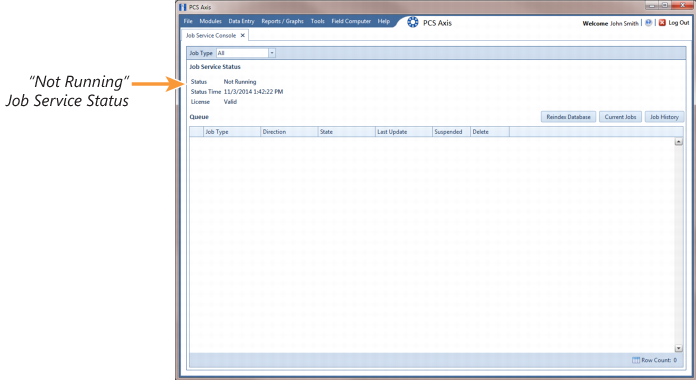The width and height of the screenshot is (697, 381).
Task: Click the queue scrollbar up arrow
Action: (678, 142)
